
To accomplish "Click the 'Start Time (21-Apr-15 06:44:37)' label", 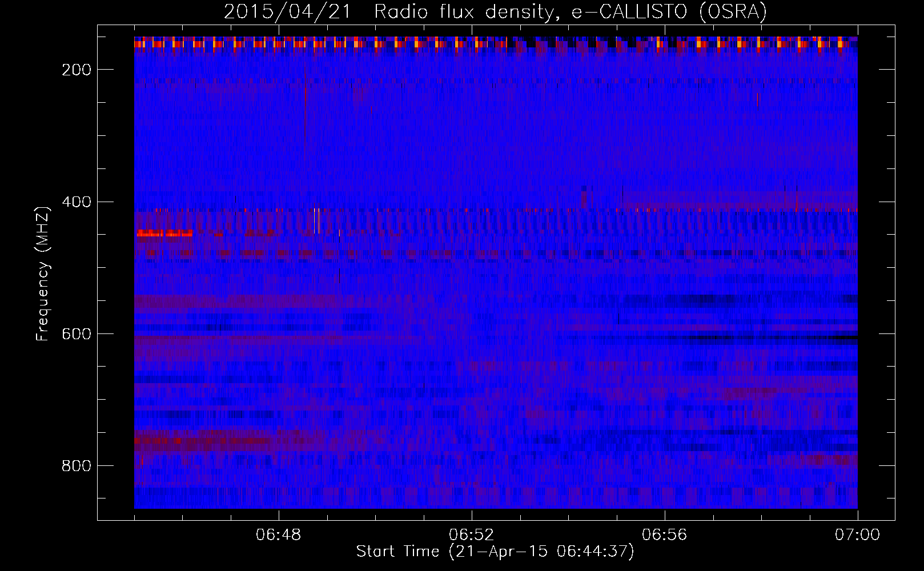I will (x=495, y=552).
